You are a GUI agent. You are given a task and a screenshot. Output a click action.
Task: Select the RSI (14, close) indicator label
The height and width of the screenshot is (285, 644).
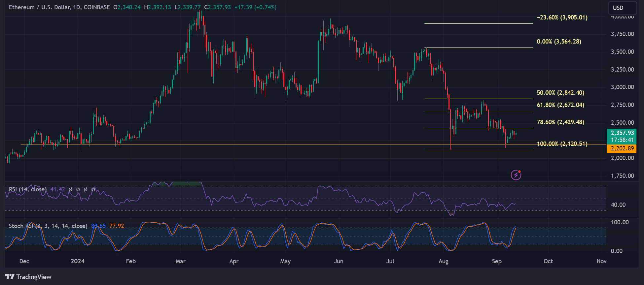pos(27,189)
